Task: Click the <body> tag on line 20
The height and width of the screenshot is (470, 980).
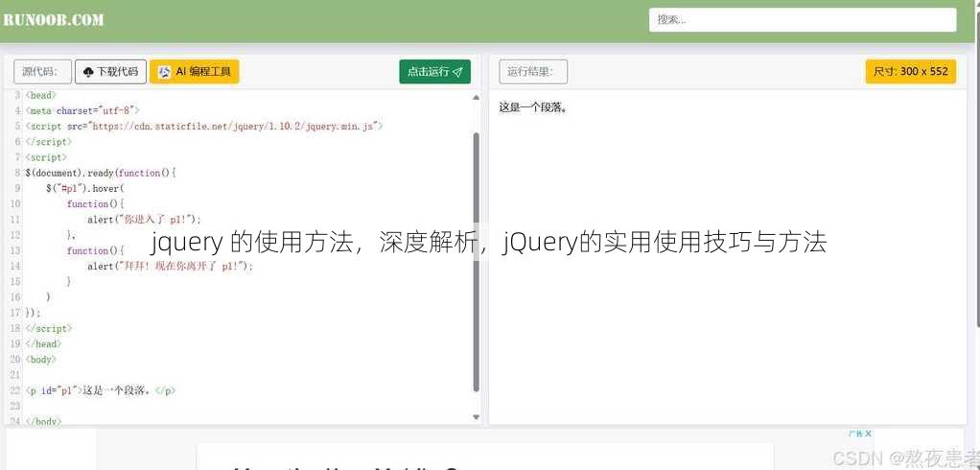Action: coord(40,360)
